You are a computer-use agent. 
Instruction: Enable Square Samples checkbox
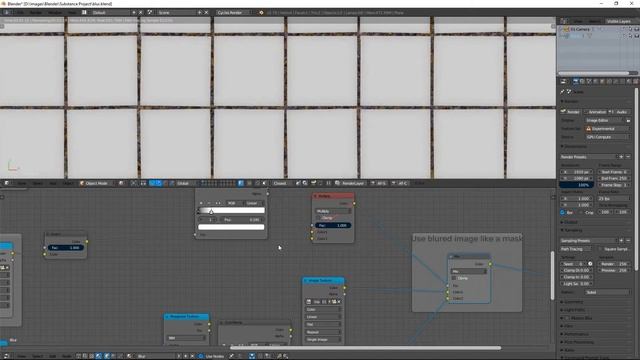click(x=601, y=249)
